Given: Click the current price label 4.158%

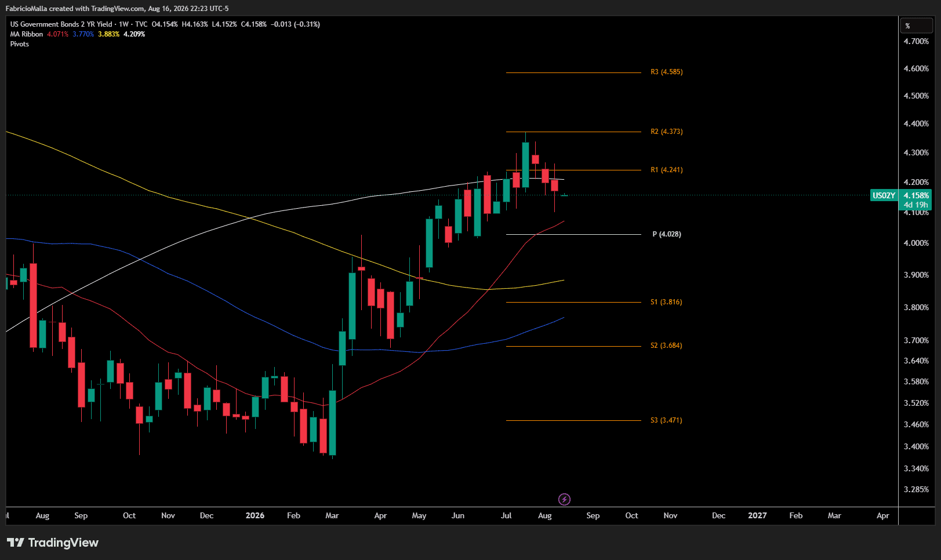Looking at the screenshot, I should [x=916, y=195].
